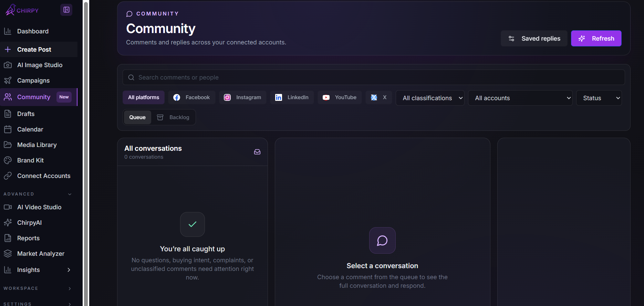This screenshot has width=644, height=306.
Task: Open Calendar icon in sidebar
Action: 8,129
